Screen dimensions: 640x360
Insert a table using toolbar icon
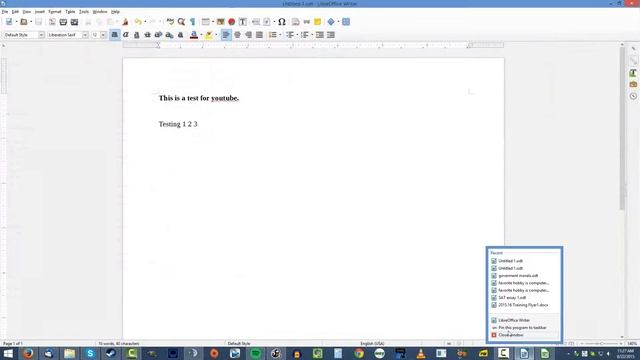tap(206, 22)
